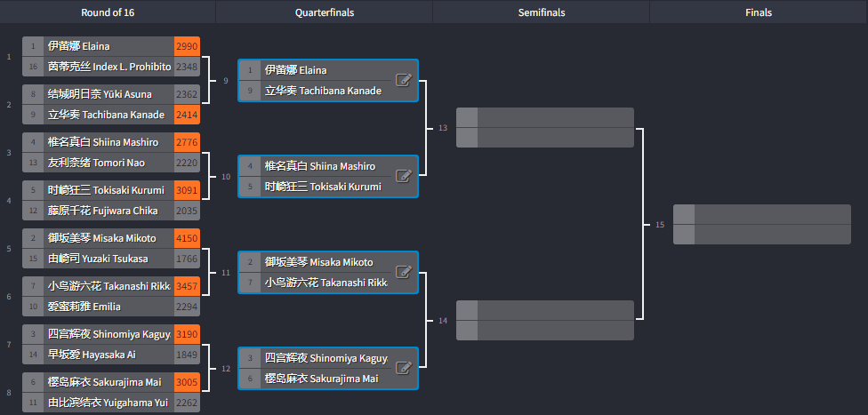Open Tokisaki Kurumi's Round of 16 entry

click(111, 190)
